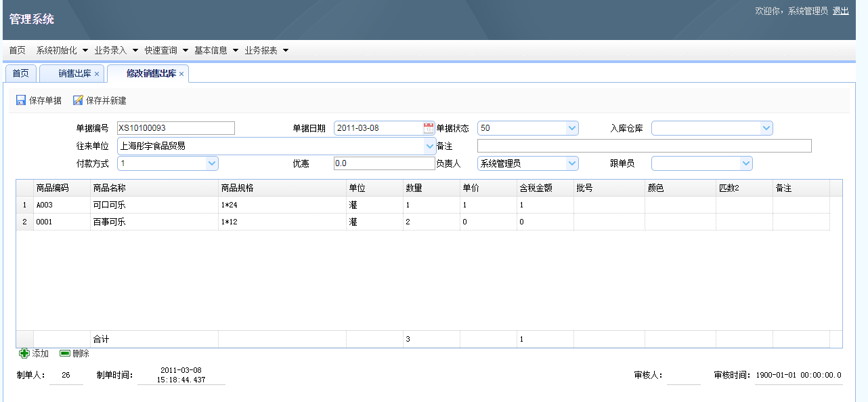Expand the 往来单位 dropdown arrow
The height and width of the screenshot is (402, 868).
(x=430, y=146)
